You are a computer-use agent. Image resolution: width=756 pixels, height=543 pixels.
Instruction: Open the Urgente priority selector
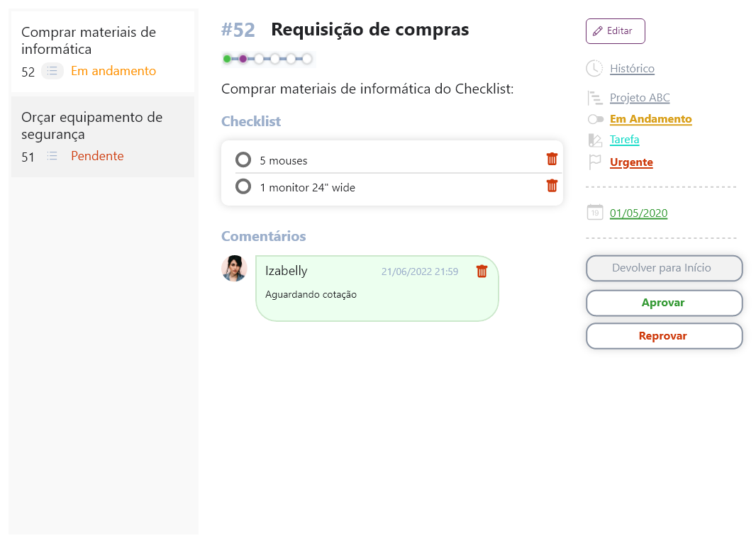631,162
